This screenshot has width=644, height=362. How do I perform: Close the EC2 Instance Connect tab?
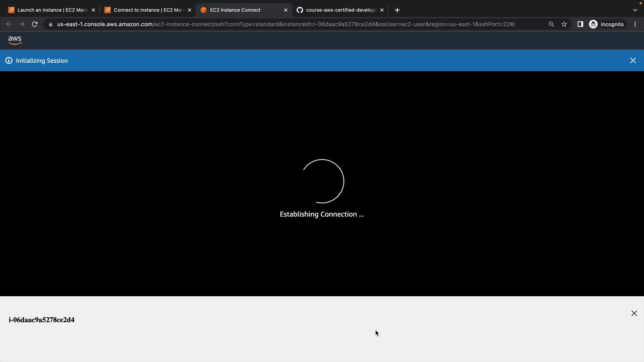pos(285,10)
